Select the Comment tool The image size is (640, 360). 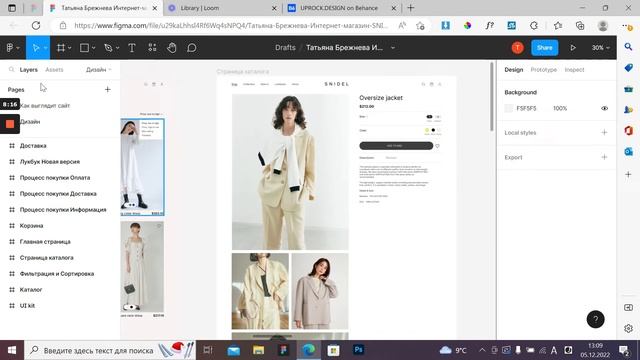click(x=191, y=48)
